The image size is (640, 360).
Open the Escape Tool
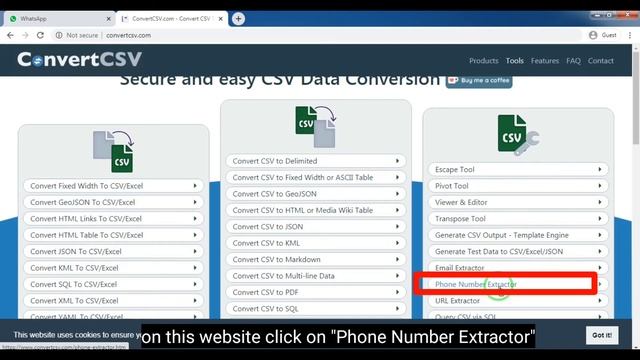tap(518, 169)
